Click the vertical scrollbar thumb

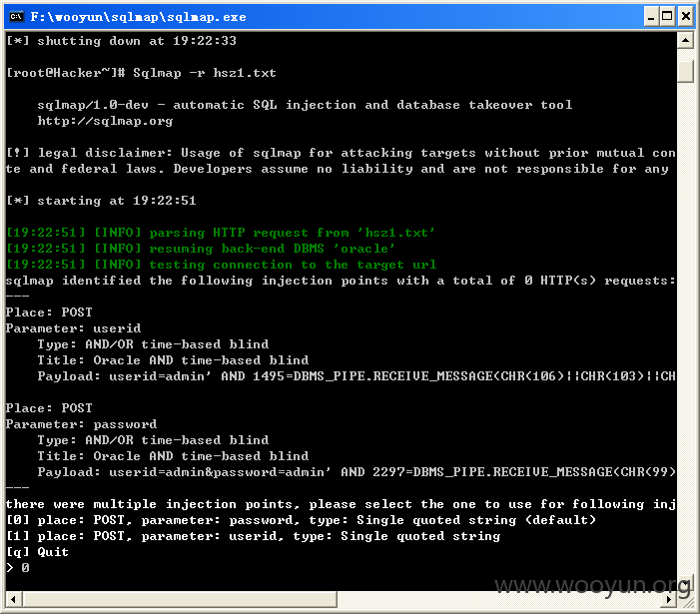(x=685, y=71)
